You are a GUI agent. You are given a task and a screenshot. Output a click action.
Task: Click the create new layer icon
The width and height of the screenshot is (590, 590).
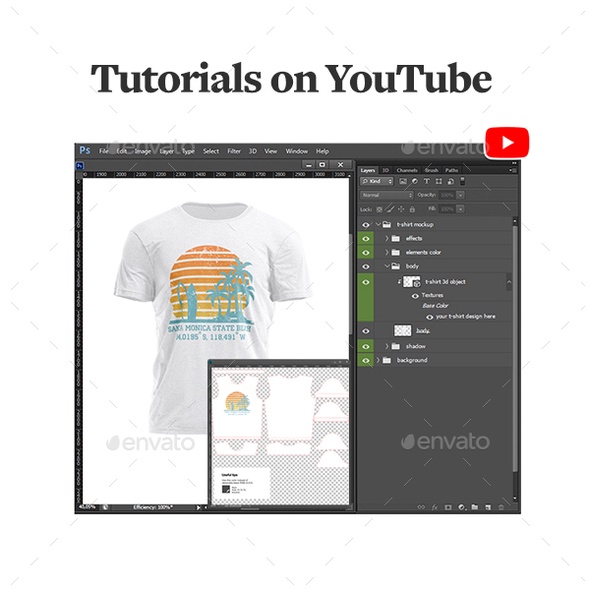tap(488, 507)
